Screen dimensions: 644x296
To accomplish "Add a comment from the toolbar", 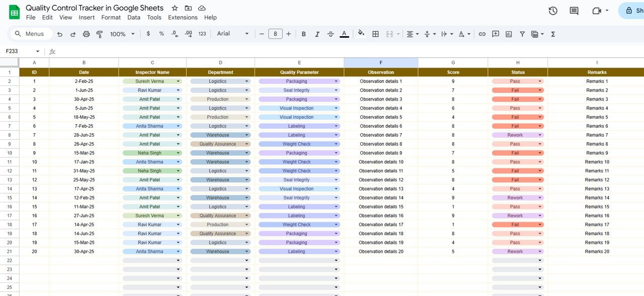I will (496, 34).
